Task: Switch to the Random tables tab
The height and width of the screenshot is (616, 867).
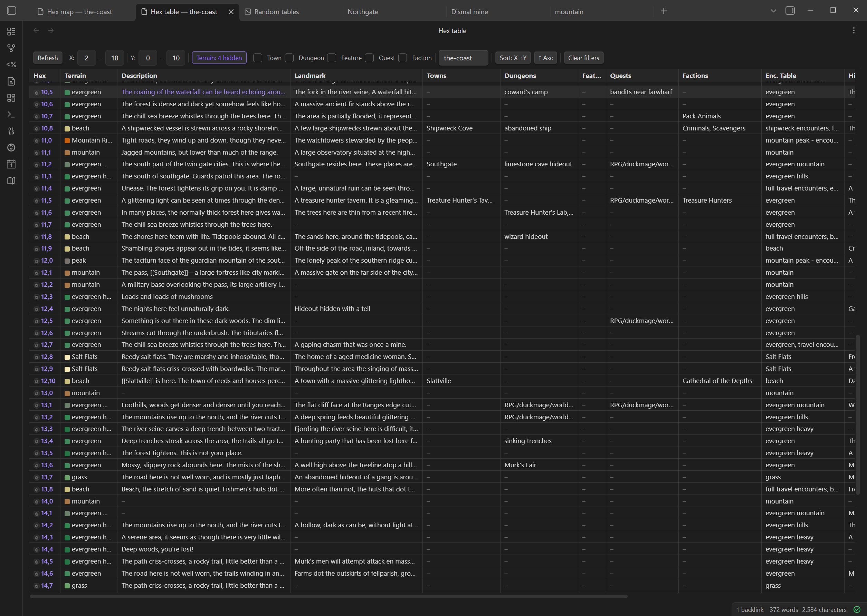Action: 276,12
